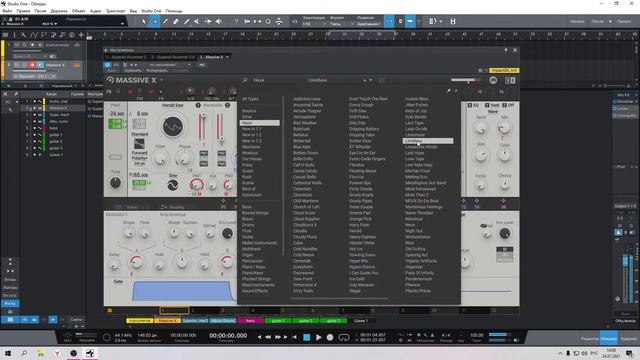Open the Дорожка menu
This screenshot has height=360, width=640.
[59, 11]
